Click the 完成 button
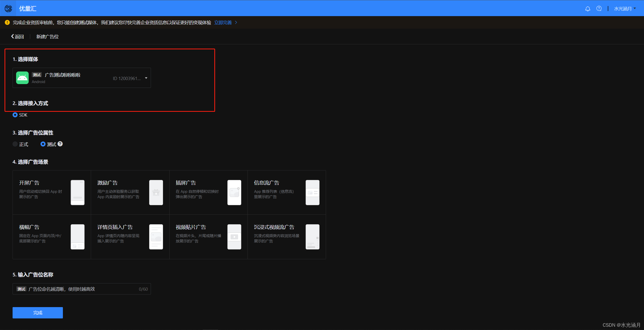The width and height of the screenshot is (644, 330). [38, 313]
